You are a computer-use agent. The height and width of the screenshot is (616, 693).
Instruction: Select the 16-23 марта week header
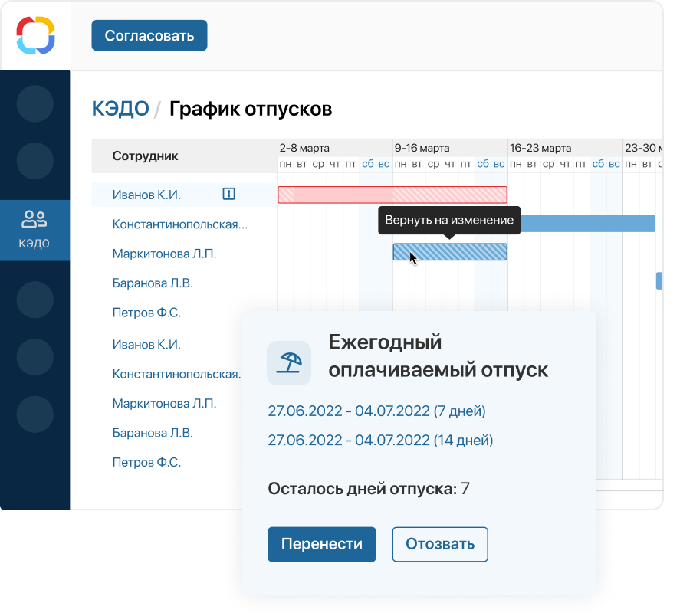540,148
